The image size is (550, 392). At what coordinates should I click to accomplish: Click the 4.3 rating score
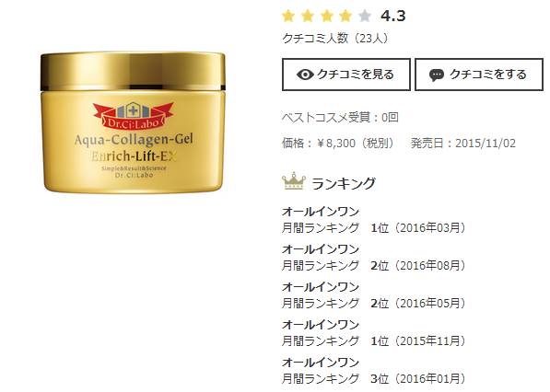[393, 17]
